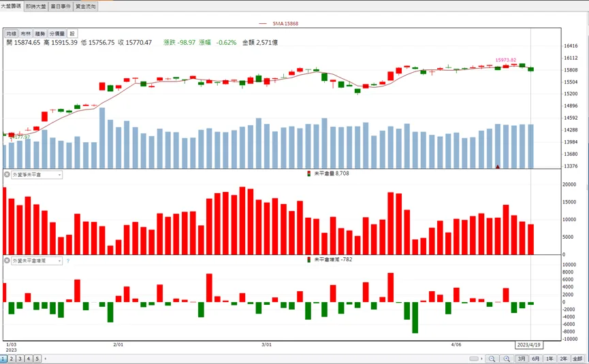Image resolution: width=589 pixels, height=364 pixels.
Task: Toggle the 均線 moving average overlay
Action: (12, 34)
